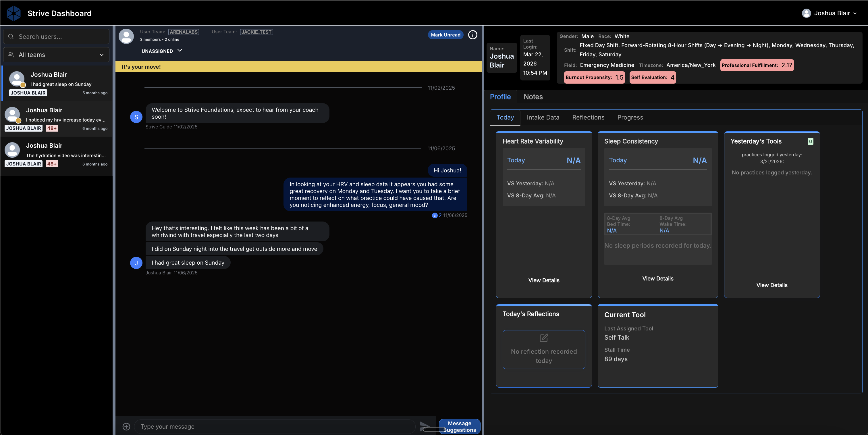This screenshot has width=868, height=435.
Task: Open the hydration video conversation
Action: [x=56, y=154]
